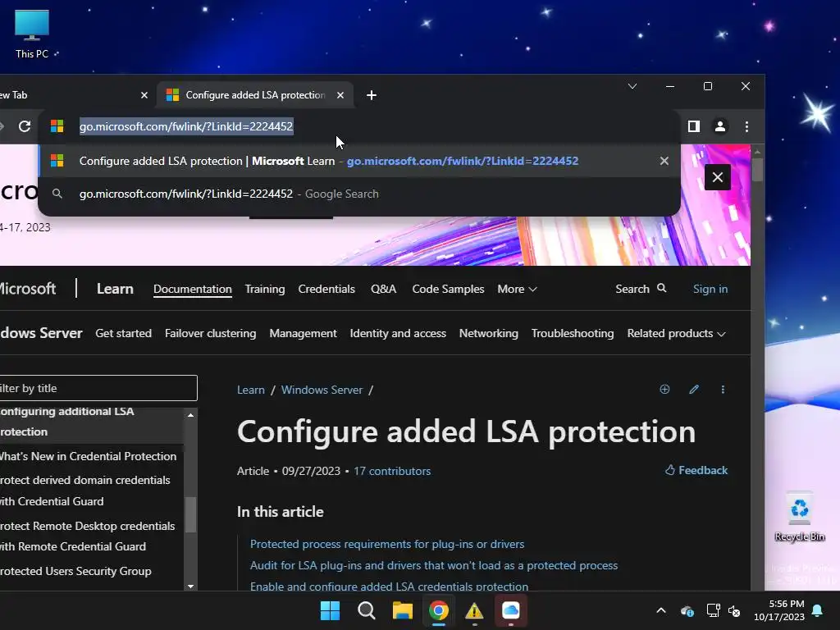The image size is (840, 630).
Task: Open the Chrome profile avatar icon
Action: point(720,126)
